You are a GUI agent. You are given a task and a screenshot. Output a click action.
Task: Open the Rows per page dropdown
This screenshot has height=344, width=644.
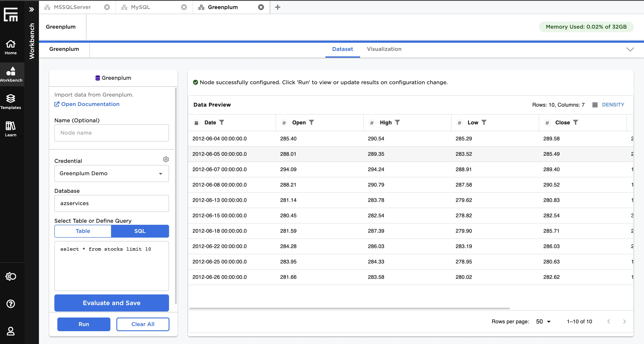click(x=543, y=322)
